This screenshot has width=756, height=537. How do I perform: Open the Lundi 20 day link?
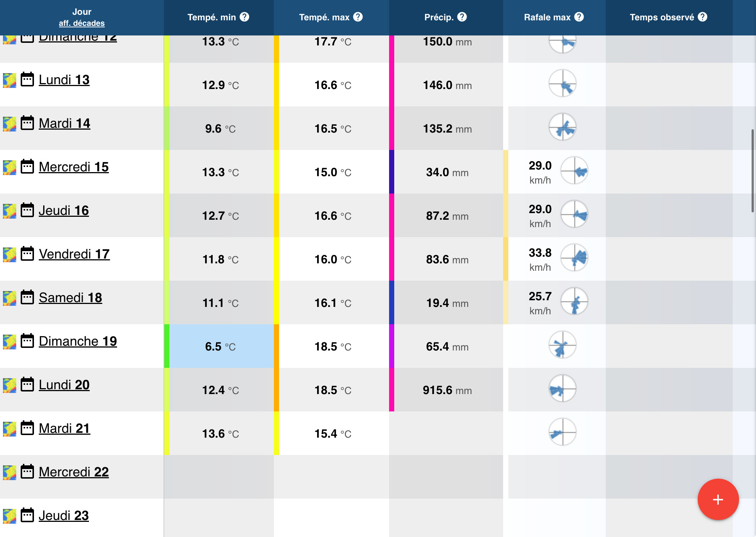(x=64, y=385)
